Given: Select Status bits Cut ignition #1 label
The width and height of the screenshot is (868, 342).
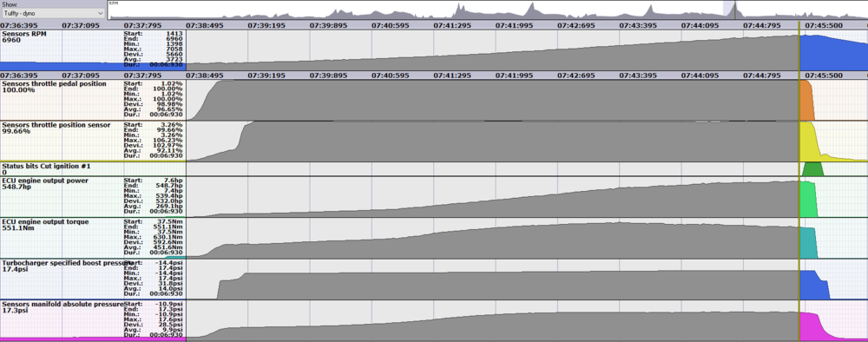Looking at the screenshot, I should coord(46,166).
